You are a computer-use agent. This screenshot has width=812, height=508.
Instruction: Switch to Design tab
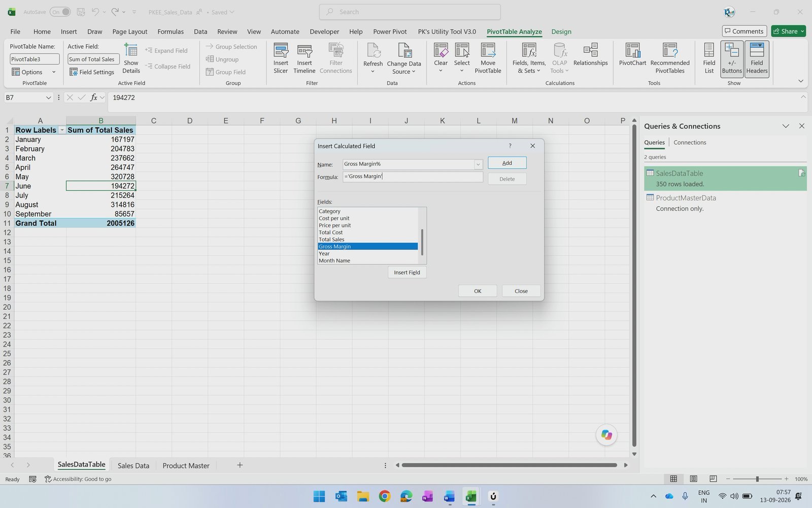click(561, 31)
